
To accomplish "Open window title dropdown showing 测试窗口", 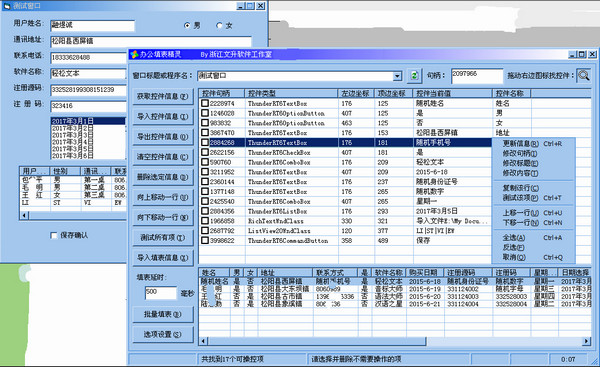I will coord(397,76).
